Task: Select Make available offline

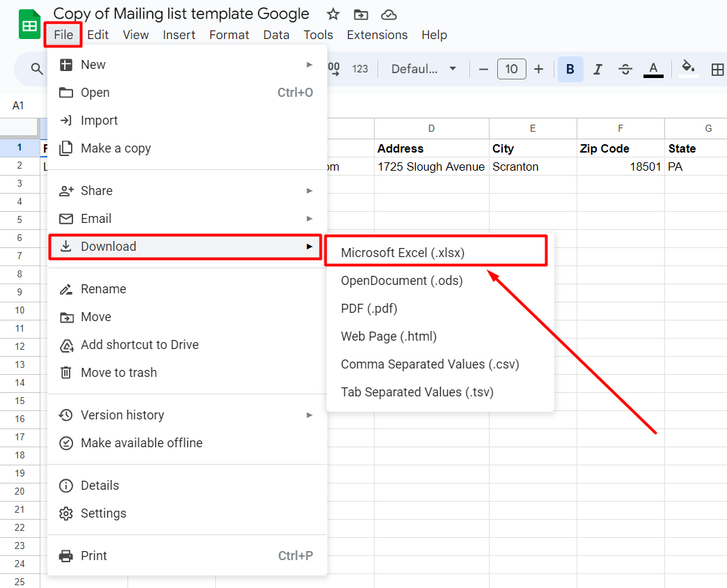Action: click(187, 443)
